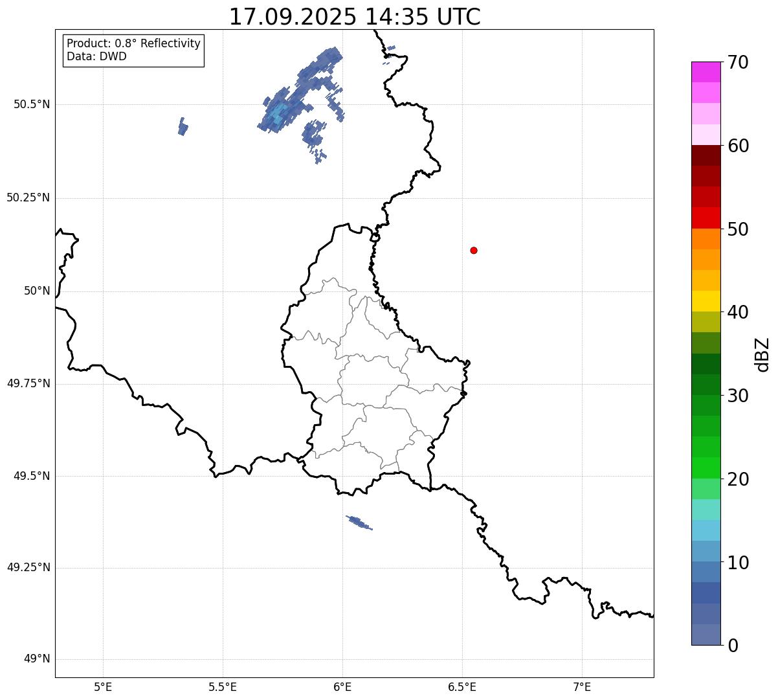
Task: Click the "49°N" latitude label
Action: [x=37, y=659]
